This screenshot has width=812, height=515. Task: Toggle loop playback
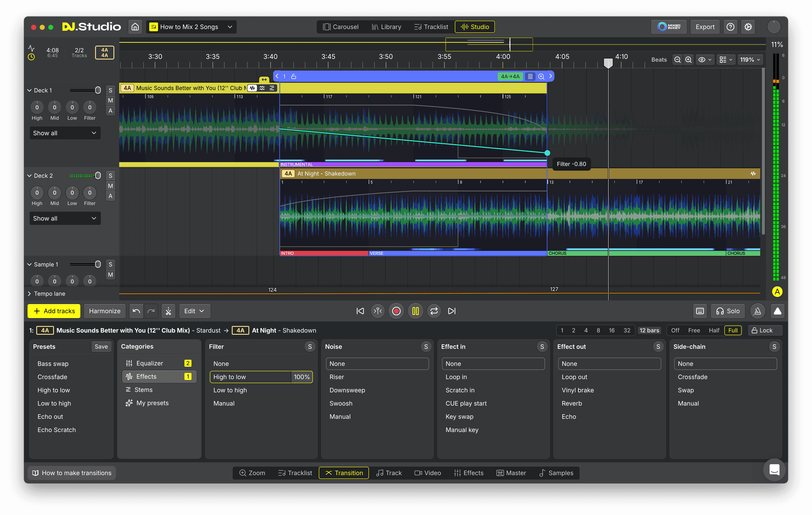tap(434, 311)
